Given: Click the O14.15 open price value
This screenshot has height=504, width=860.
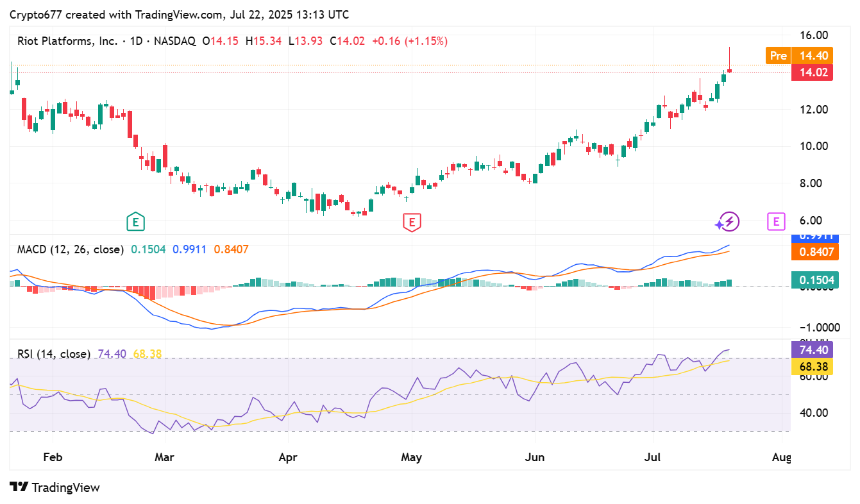Looking at the screenshot, I should coord(221,41).
